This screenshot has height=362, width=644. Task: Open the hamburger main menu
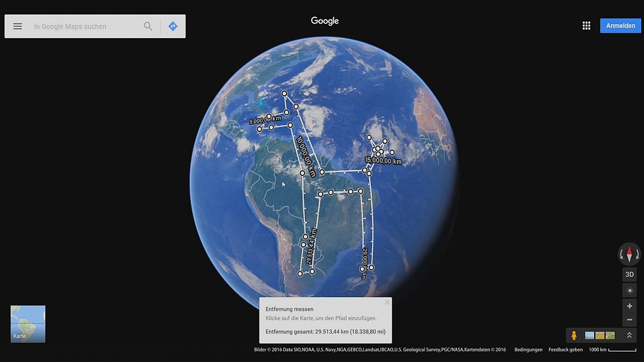(x=17, y=26)
